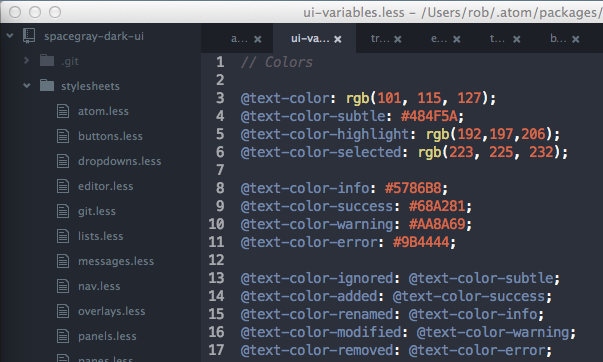The width and height of the screenshot is (603, 362).
Task: Open nav.less in the tree
Action: pyautogui.click(x=99, y=286)
